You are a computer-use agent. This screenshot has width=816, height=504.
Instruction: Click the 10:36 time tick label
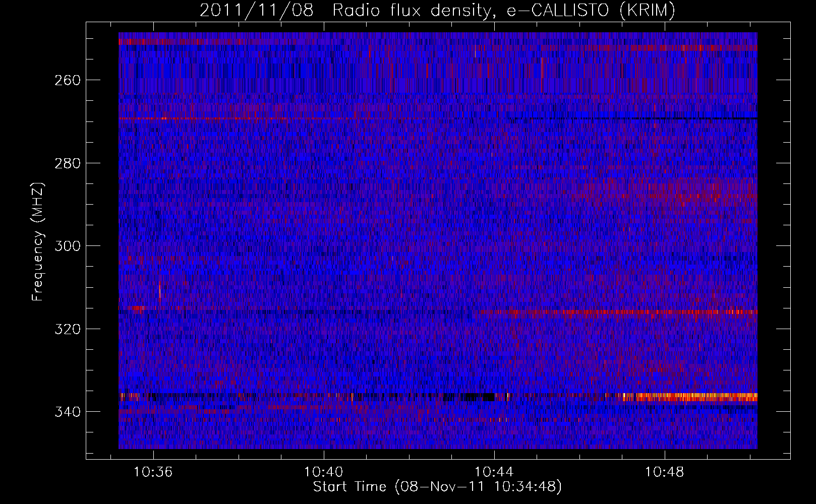coord(153,472)
